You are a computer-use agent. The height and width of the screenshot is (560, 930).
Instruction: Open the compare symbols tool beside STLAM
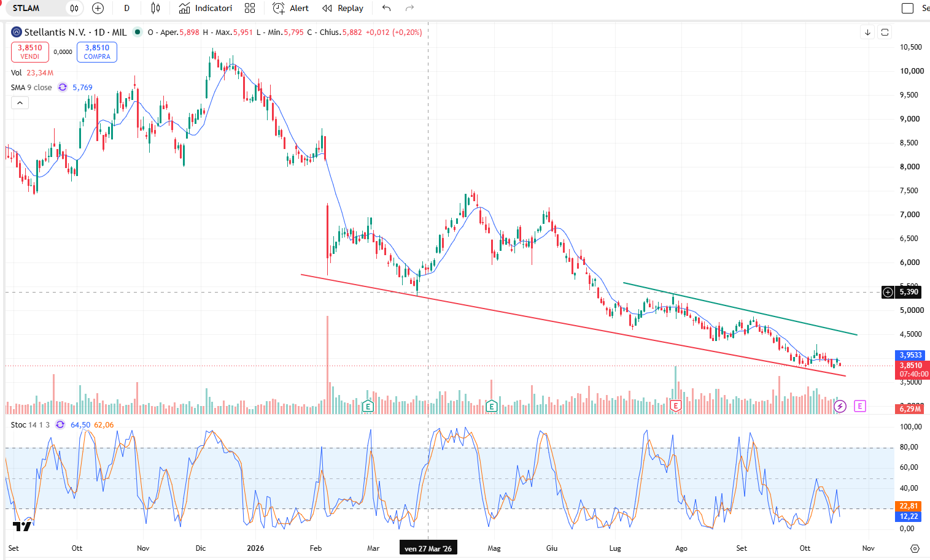(x=74, y=8)
